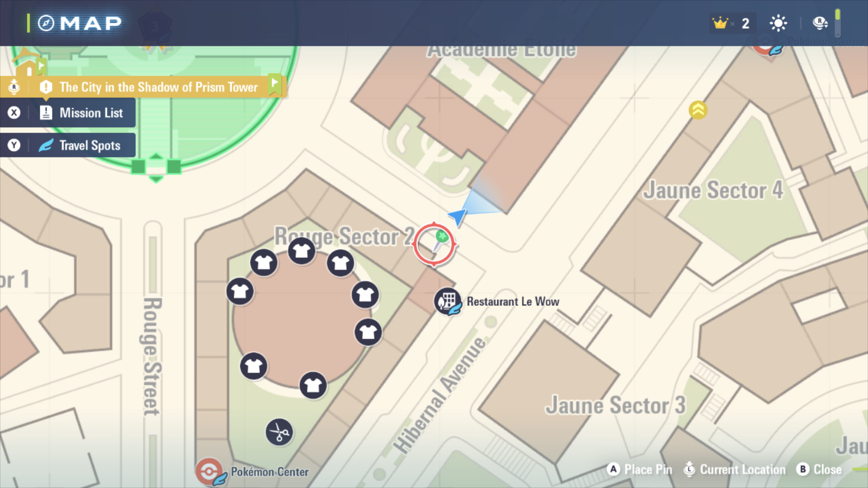Click the green vertical gauge bar top right
Viewport: 868px width, 488px height.
(838, 23)
